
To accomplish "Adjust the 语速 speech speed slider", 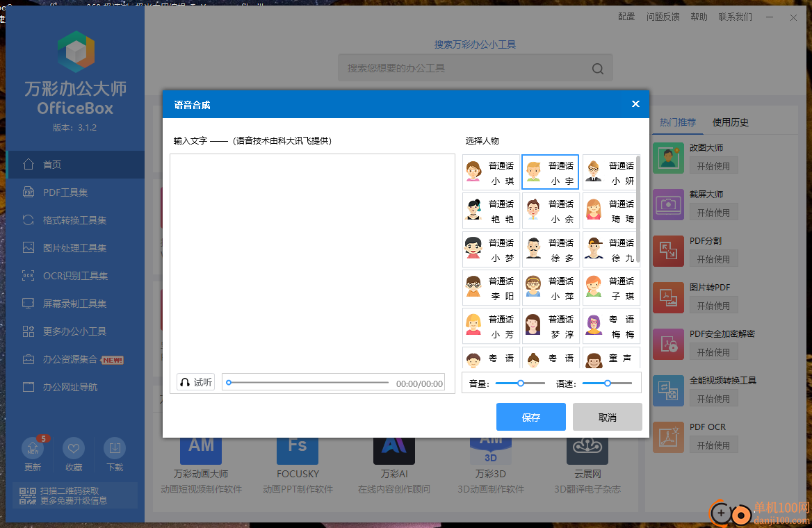I will [x=607, y=383].
